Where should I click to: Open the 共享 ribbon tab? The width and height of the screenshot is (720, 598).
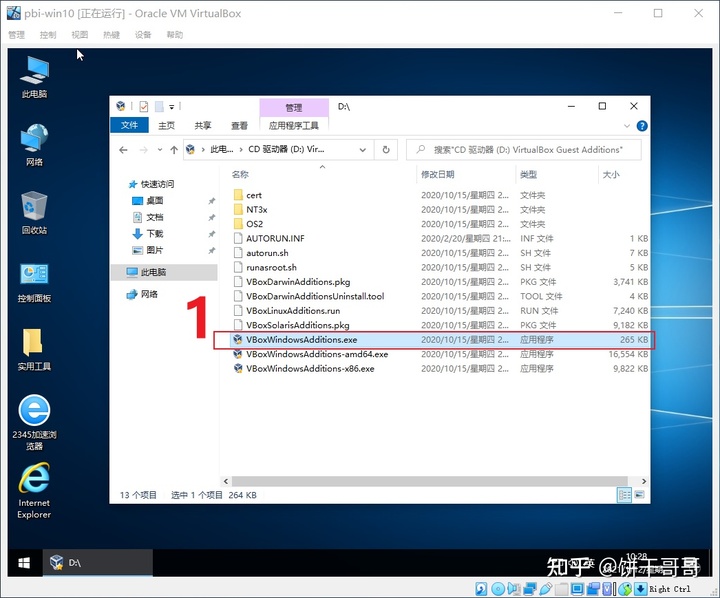pos(203,125)
